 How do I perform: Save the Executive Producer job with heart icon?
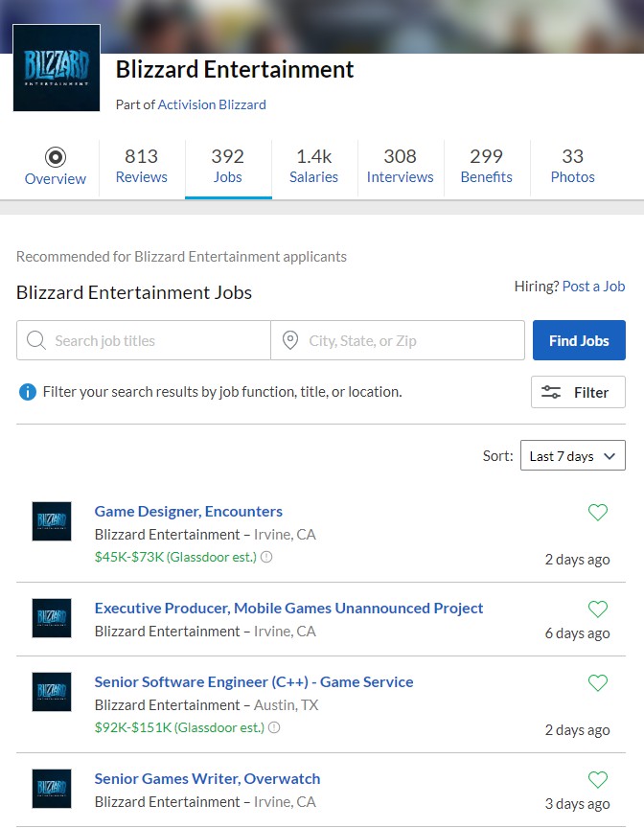[598, 609]
